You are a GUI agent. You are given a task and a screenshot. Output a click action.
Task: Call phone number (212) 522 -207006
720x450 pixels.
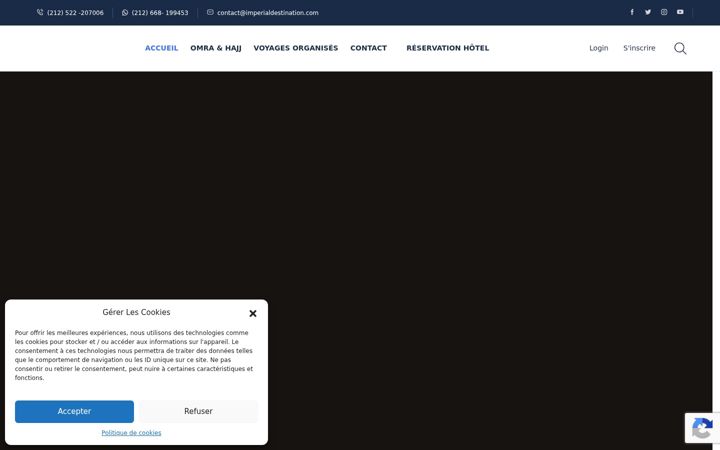75,13
